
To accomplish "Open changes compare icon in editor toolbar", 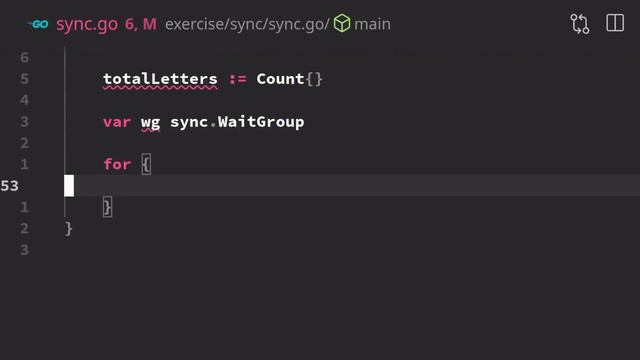I will (x=580, y=24).
